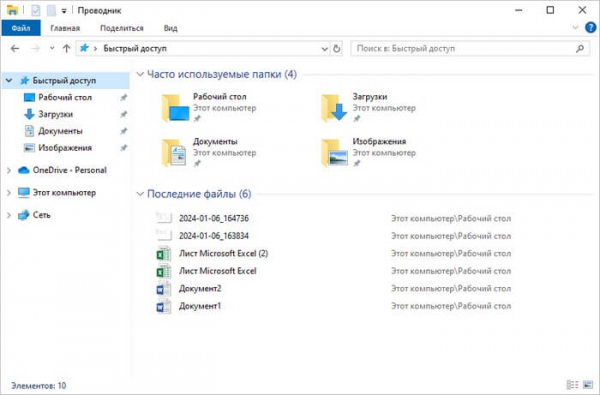Collapse the Быстрый доступ tree node
Viewport: 600px width, 395px height.
click(9, 81)
